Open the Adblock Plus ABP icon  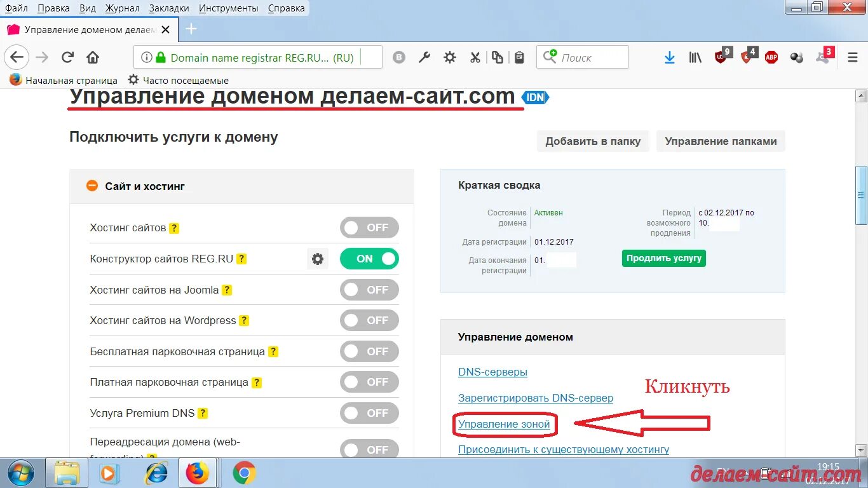(771, 58)
